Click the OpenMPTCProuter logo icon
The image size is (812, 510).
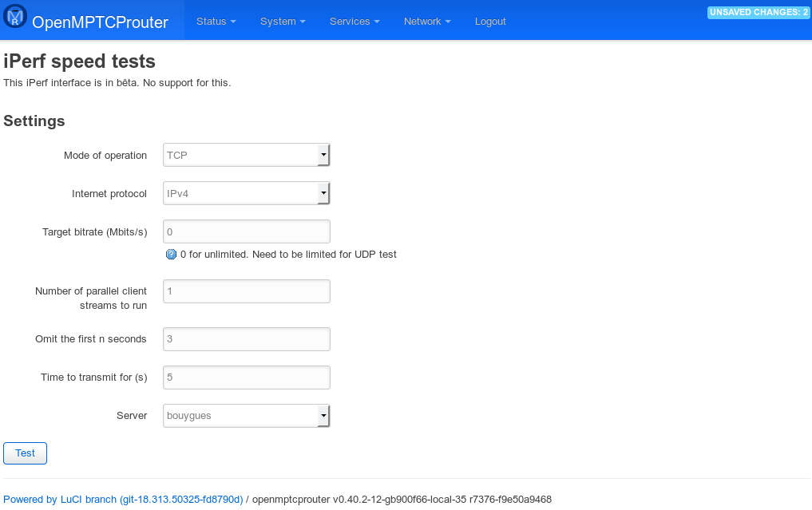(x=15, y=16)
